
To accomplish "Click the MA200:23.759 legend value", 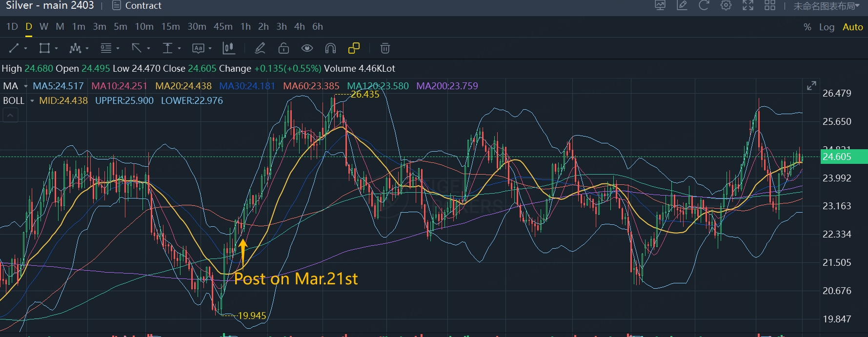I will pyautogui.click(x=447, y=86).
